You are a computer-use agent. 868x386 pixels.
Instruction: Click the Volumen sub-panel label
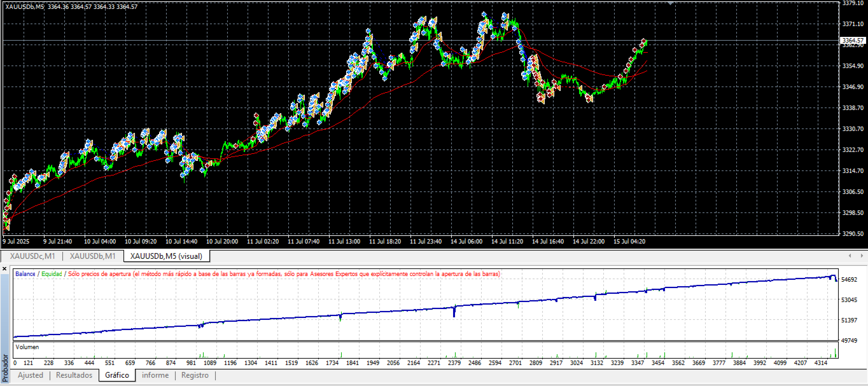[27, 347]
